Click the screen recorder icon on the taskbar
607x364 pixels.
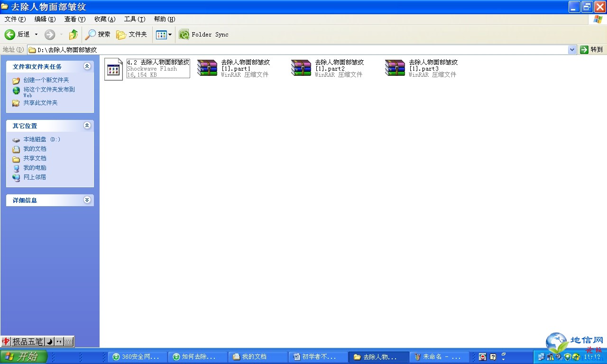coord(483,357)
